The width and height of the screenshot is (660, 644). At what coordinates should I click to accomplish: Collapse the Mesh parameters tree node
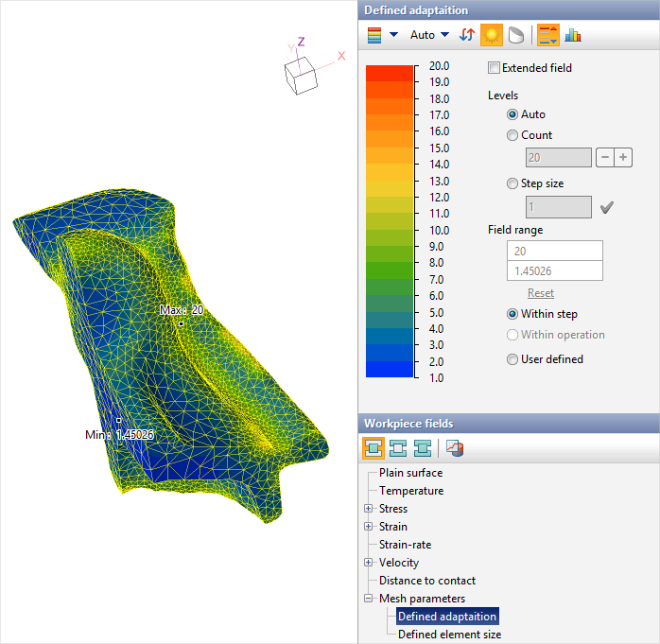tap(369, 599)
